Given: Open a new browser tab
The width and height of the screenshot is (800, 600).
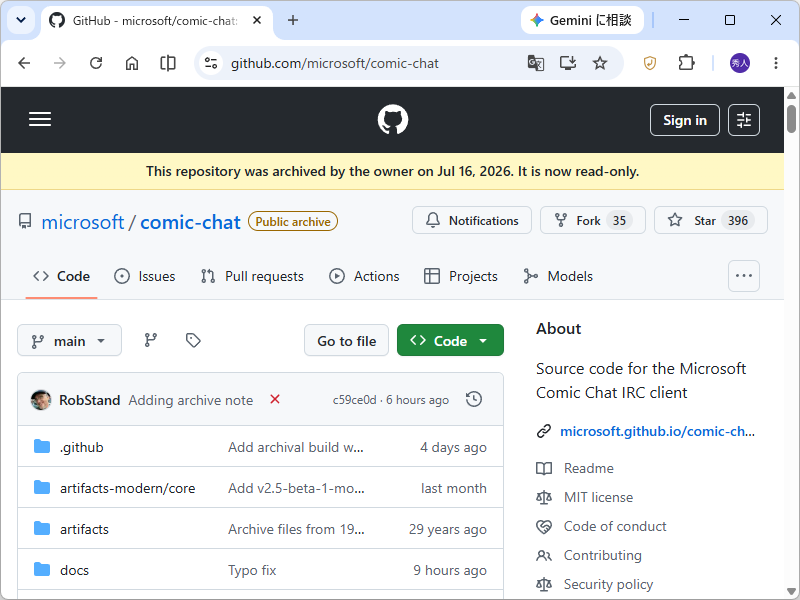Looking at the screenshot, I should tap(293, 20).
